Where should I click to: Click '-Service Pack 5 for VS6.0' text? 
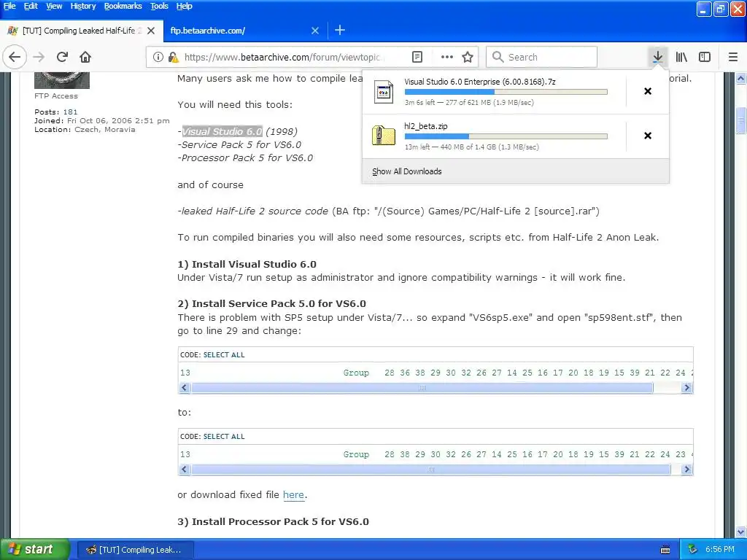pos(239,145)
